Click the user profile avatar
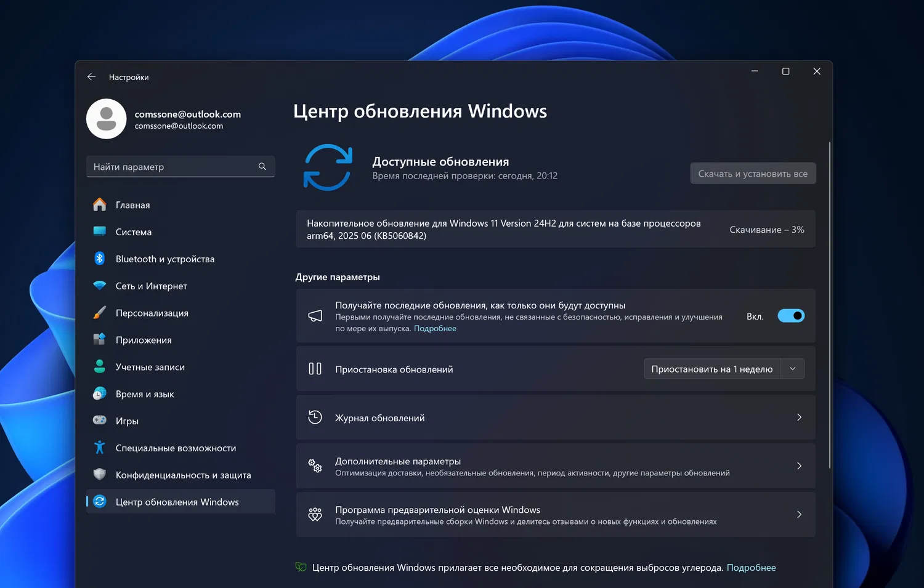The width and height of the screenshot is (924, 588). click(107, 119)
